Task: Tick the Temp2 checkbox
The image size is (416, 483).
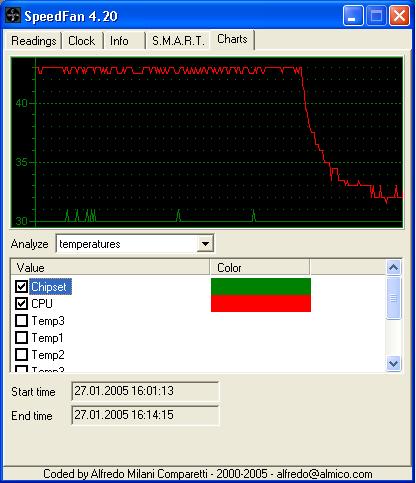Action: pos(22,355)
